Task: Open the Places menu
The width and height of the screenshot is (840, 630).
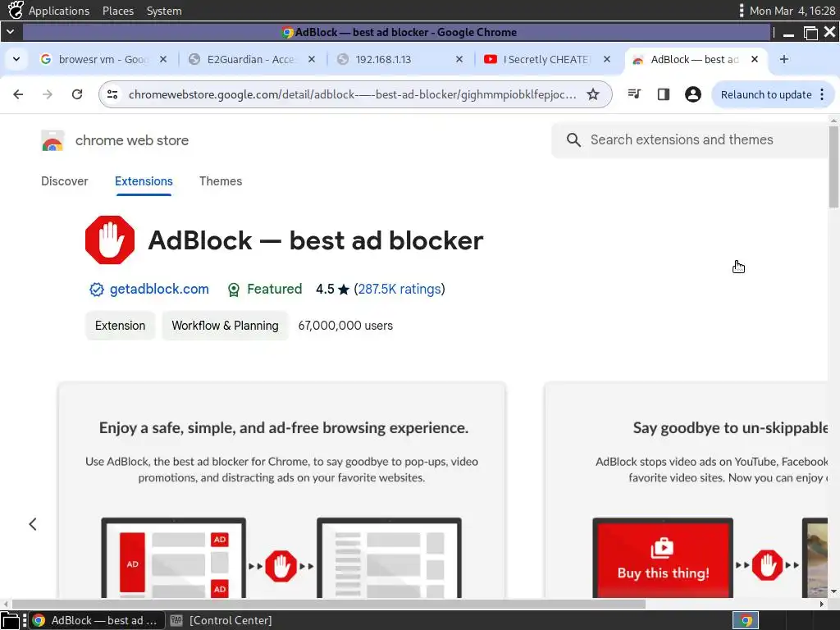Action: pyautogui.click(x=118, y=11)
